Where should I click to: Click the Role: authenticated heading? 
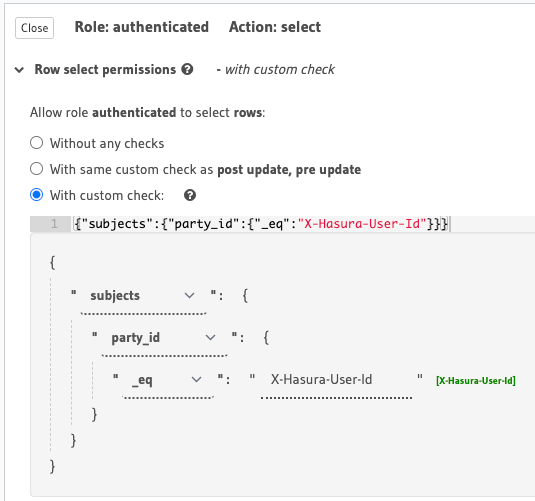pyautogui.click(x=142, y=27)
